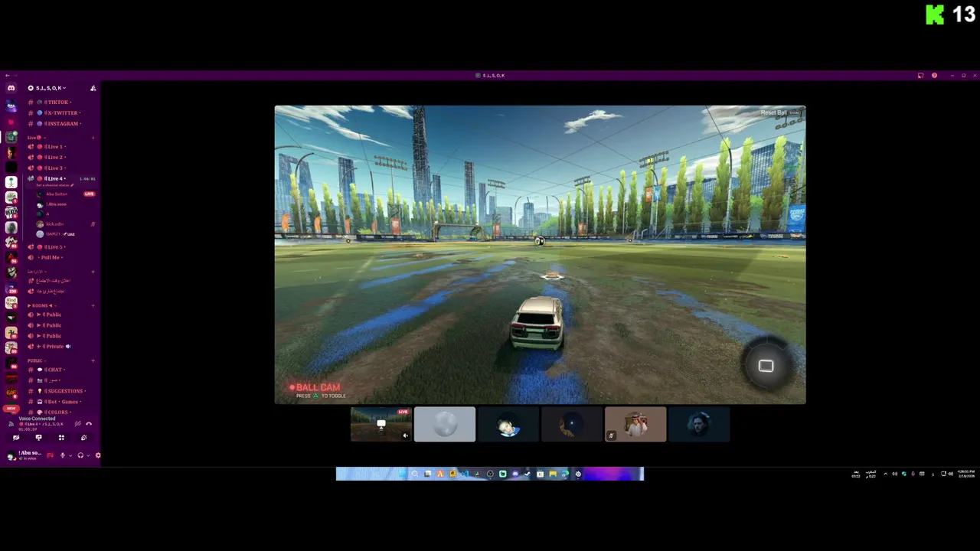Image resolution: width=980 pixels, height=551 pixels.
Task: Toggle headphones deafen in user panel
Action: (x=80, y=455)
